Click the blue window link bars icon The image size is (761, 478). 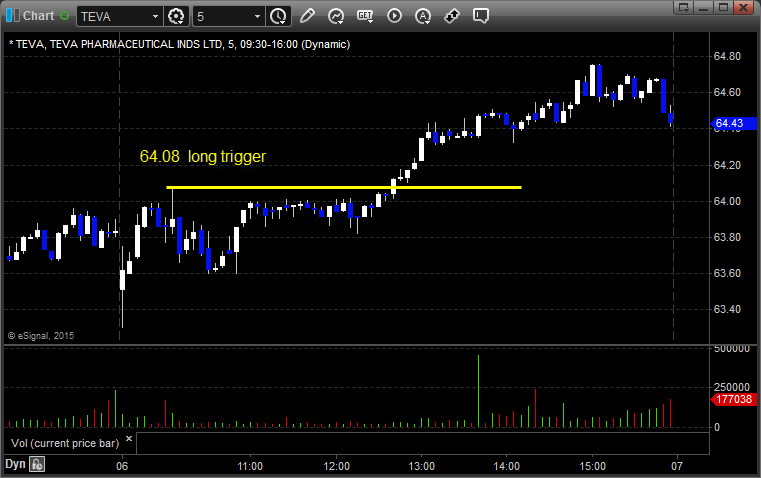coord(13,16)
